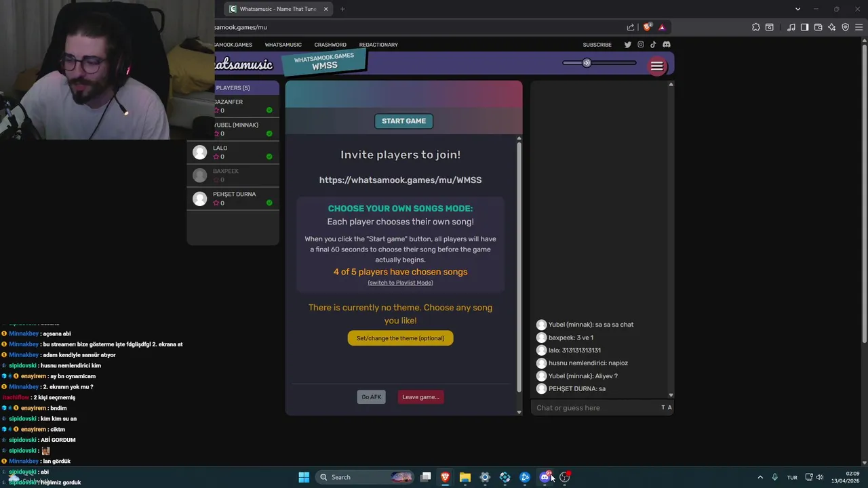Click the START GAME button
The image size is (868, 488).
(x=403, y=121)
